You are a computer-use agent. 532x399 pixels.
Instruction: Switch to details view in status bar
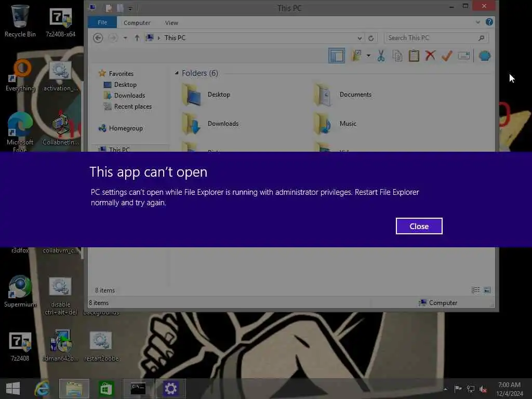pos(475,290)
